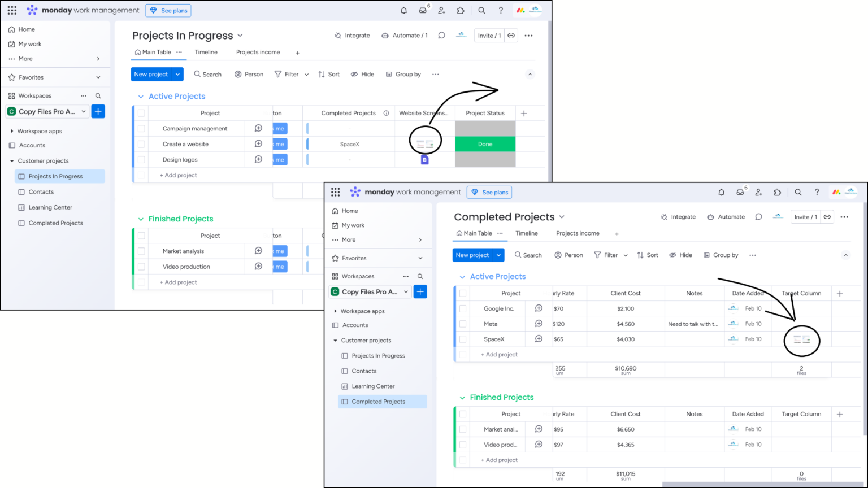This screenshot has width=868, height=488.
Task: Open Copy Files Pro workspace dropdown in Completed Projects sidebar
Action: (406, 292)
